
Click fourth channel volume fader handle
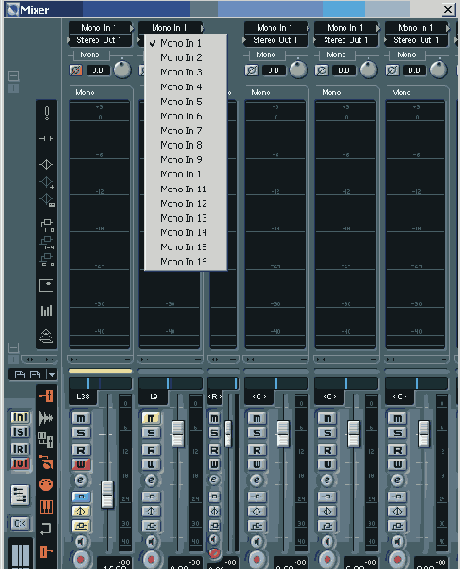click(x=283, y=434)
